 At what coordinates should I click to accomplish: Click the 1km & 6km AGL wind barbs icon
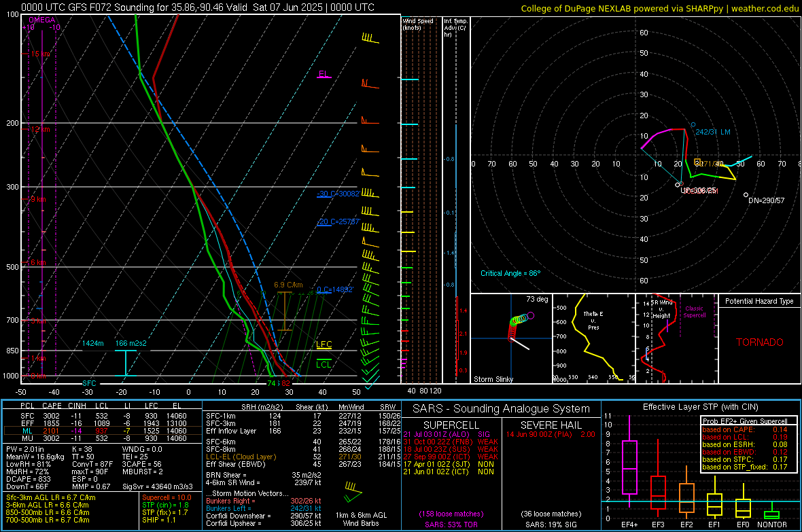[353, 492]
